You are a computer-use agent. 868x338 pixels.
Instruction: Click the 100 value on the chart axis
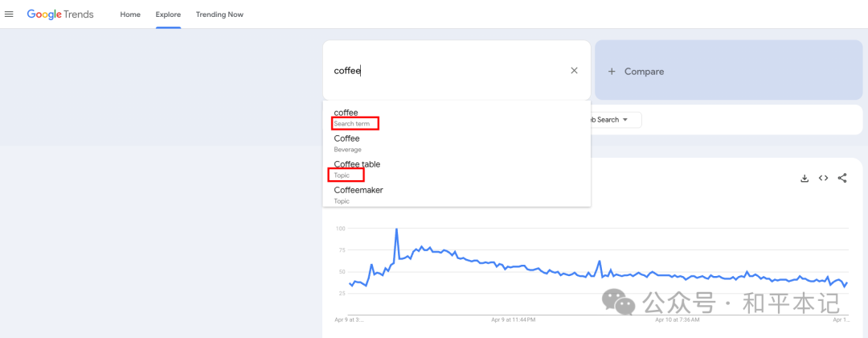pos(341,229)
